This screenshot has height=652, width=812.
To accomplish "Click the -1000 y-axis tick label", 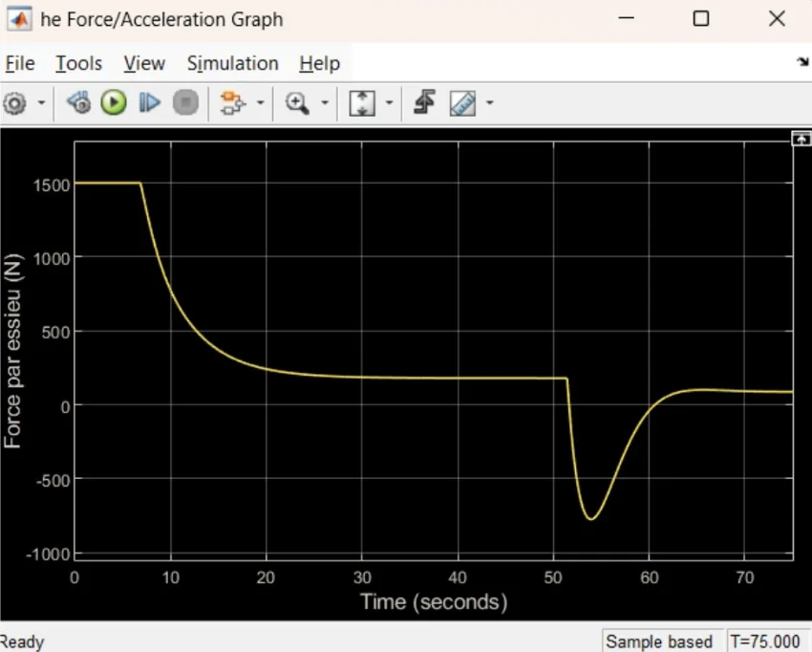I will [48, 554].
